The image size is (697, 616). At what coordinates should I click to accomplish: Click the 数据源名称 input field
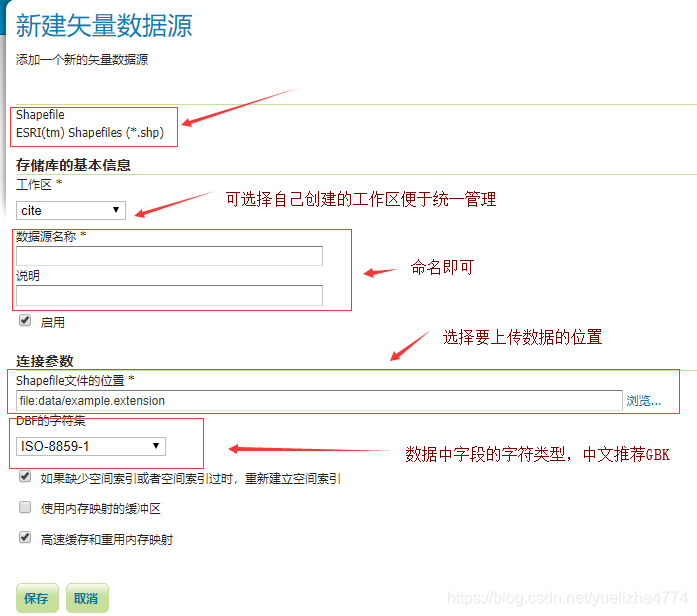pos(169,256)
